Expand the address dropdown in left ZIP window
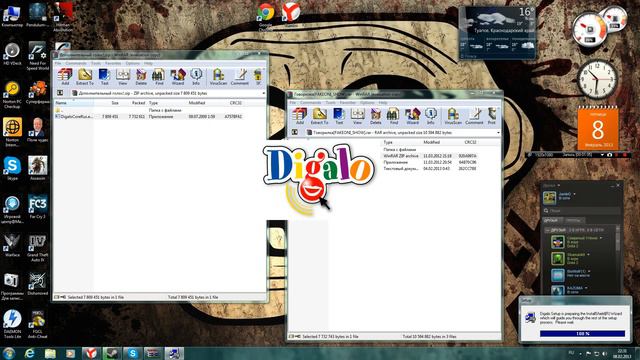The width and height of the screenshot is (640, 360). [263, 93]
